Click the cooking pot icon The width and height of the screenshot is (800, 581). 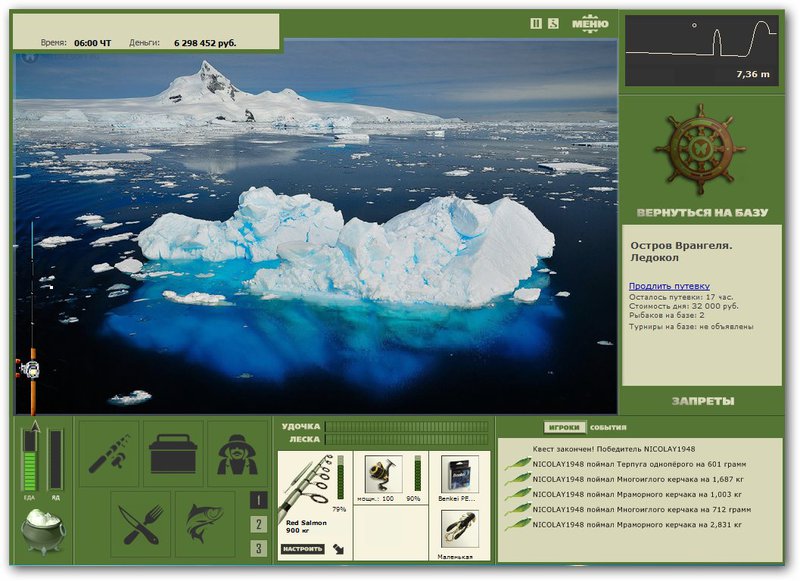43,532
